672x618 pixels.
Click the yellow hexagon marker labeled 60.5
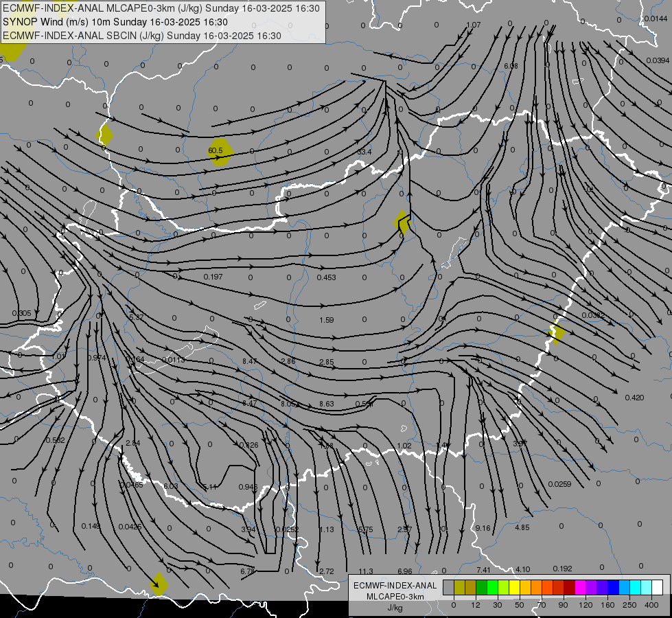pos(220,152)
